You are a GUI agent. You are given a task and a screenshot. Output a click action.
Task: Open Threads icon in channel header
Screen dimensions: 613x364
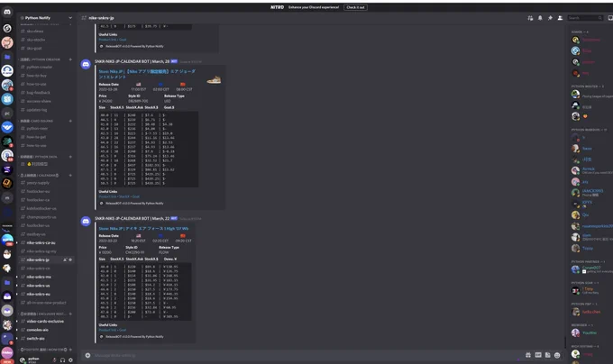[530, 18]
